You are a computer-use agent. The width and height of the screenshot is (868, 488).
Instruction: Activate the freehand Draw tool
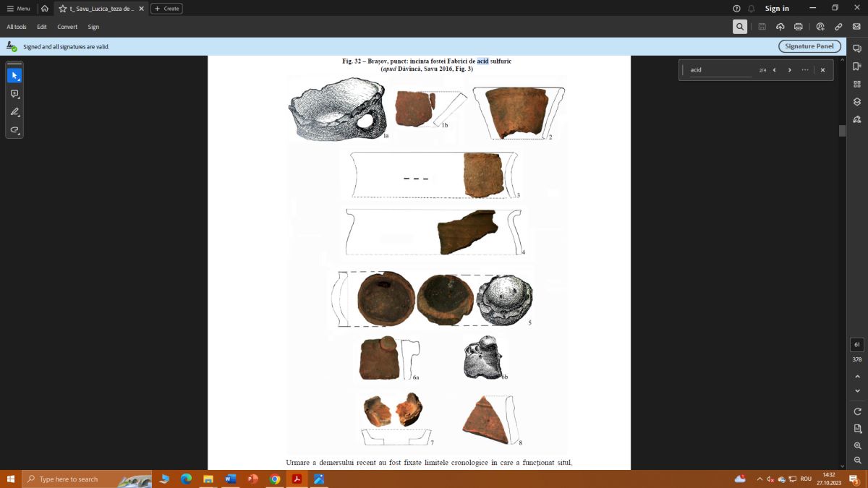click(14, 130)
